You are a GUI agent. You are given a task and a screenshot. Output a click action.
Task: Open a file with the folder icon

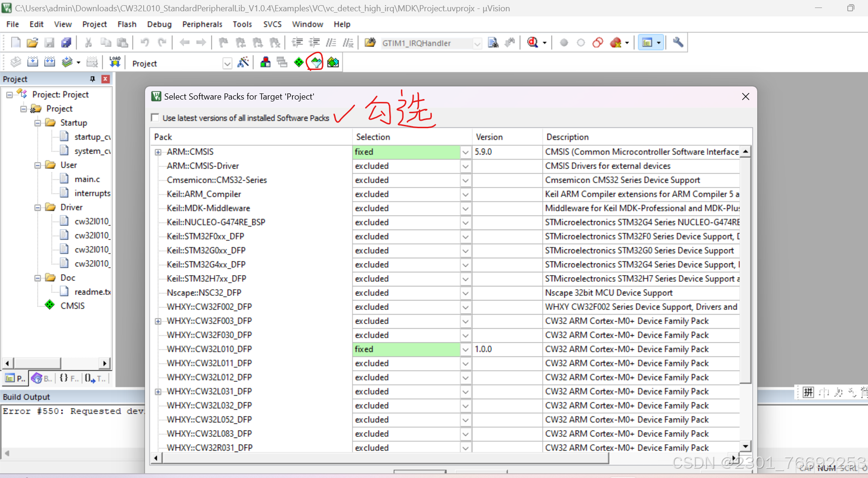coord(32,43)
